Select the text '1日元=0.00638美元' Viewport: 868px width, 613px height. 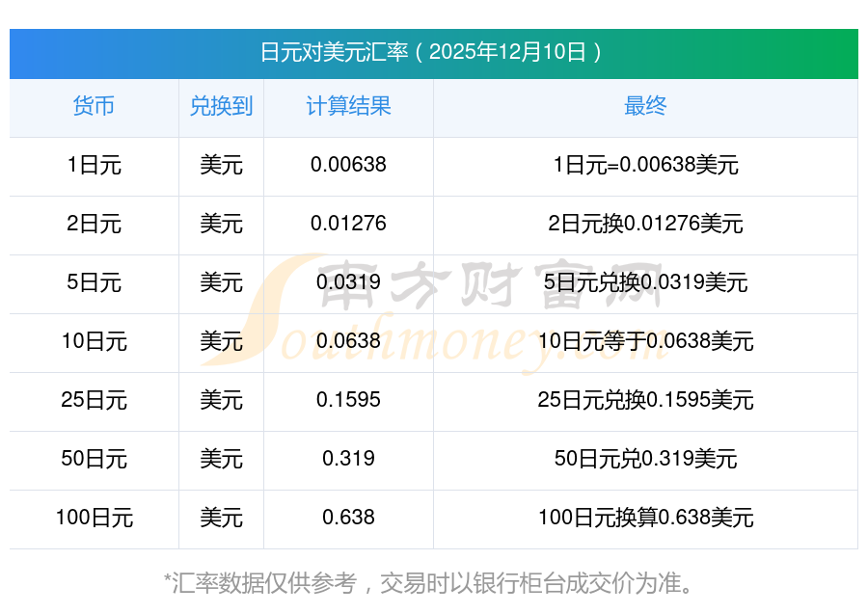645,165
